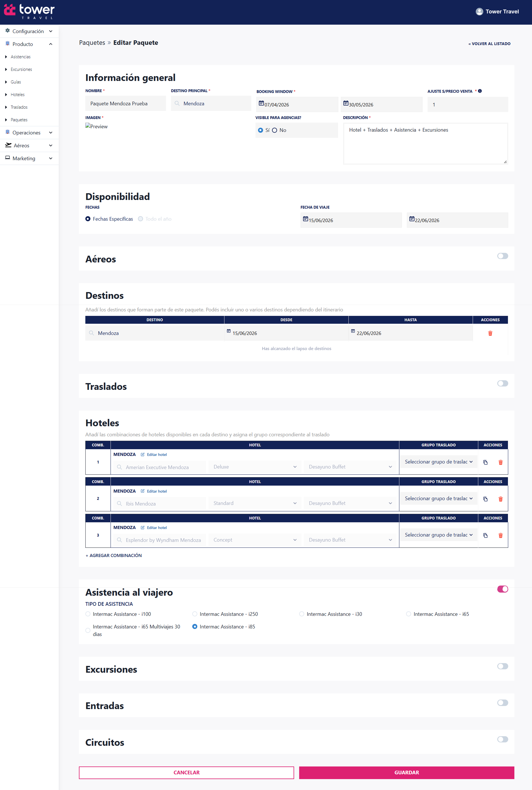Click the Cancelar button

point(186,772)
